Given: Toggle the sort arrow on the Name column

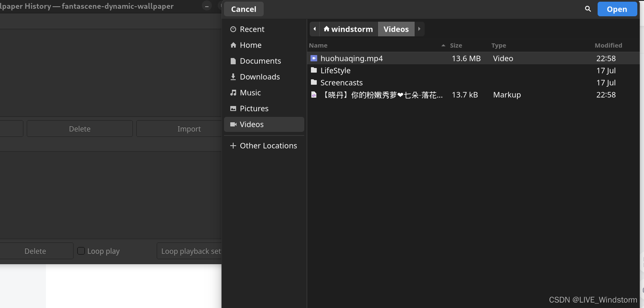Looking at the screenshot, I should (443, 45).
